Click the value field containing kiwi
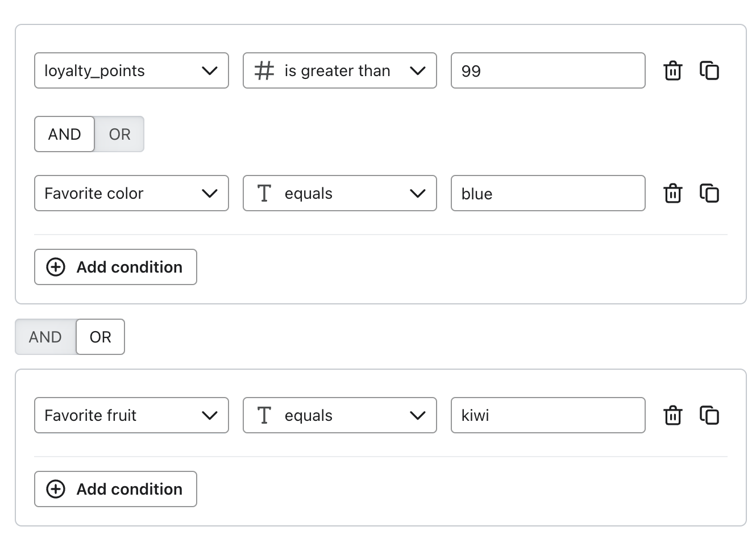The height and width of the screenshot is (535, 756). 547,415
